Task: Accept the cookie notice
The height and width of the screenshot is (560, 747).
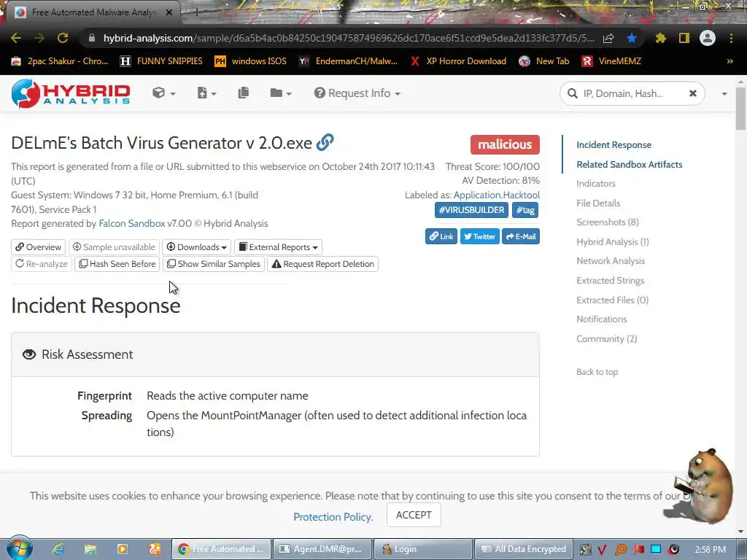Action: click(414, 515)
